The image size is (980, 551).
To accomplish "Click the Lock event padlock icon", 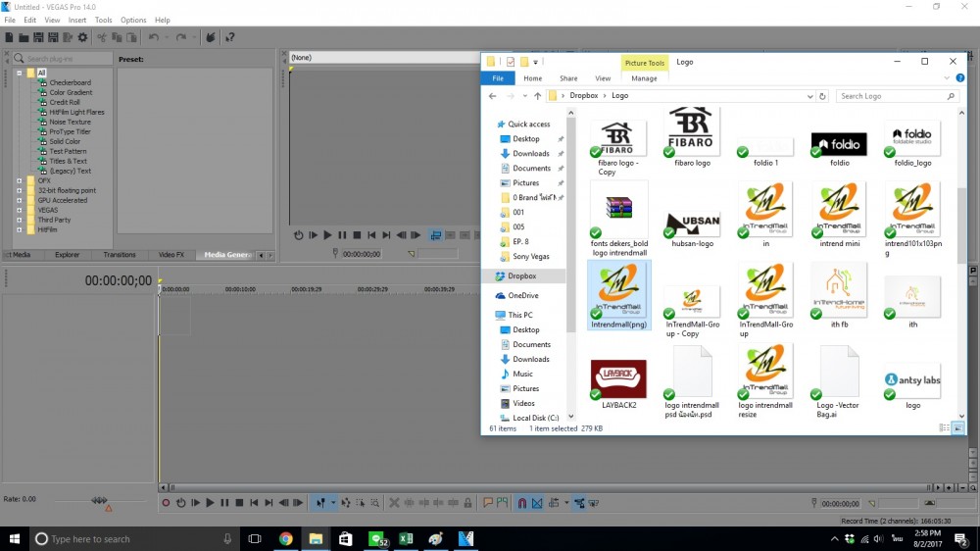I will [467, 503].
